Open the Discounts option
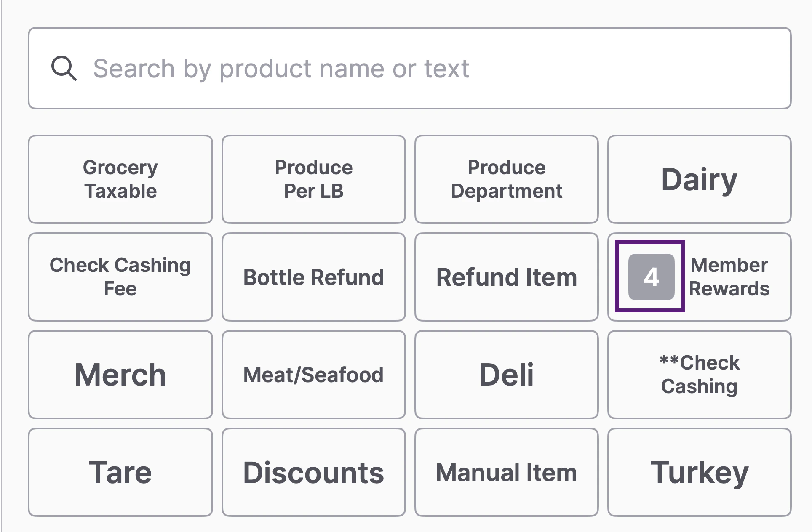The image size is (812, 532). [x=313, y=472]
